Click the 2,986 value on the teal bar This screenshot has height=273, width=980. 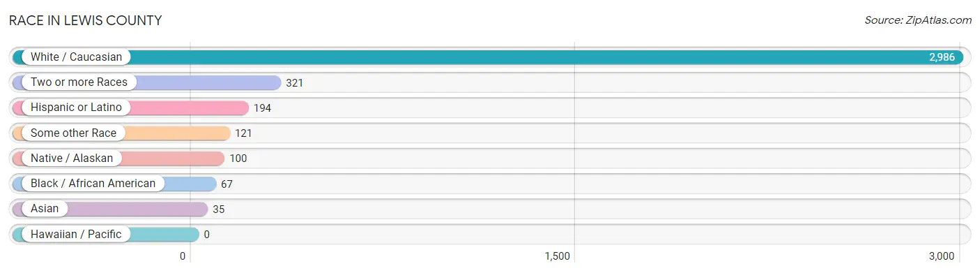(942, 57)
